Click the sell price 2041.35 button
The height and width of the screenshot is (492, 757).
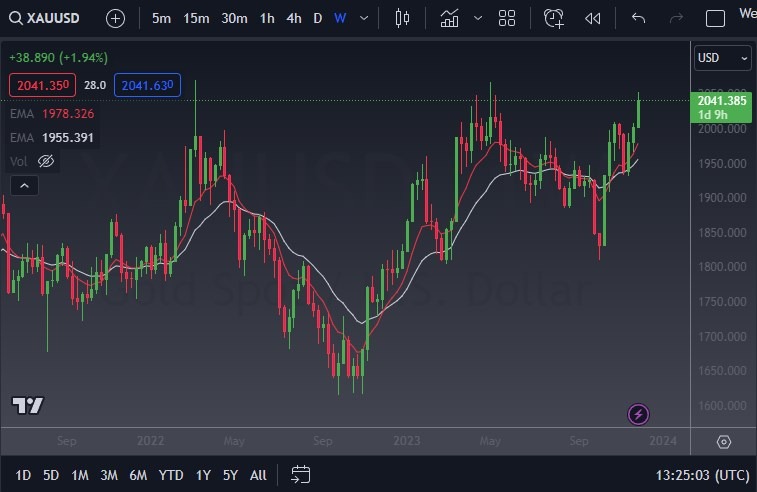tap(42, 85)
